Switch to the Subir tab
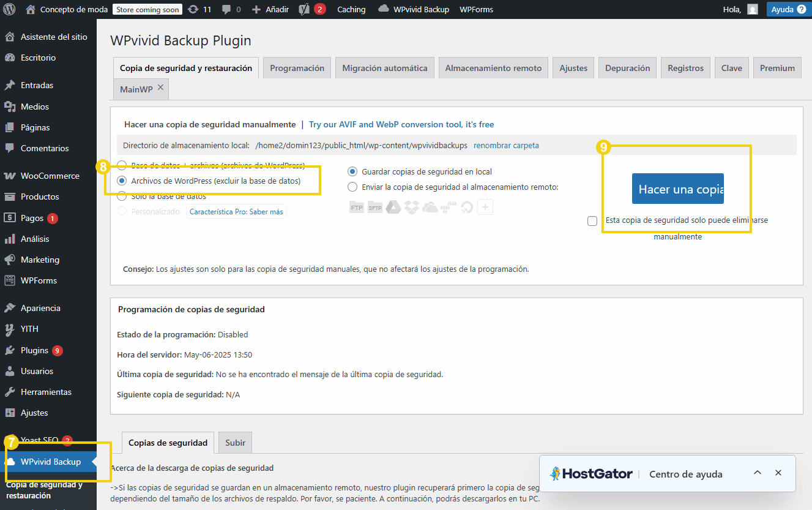Viewport: 812px width, 510px height. [236, 443]
